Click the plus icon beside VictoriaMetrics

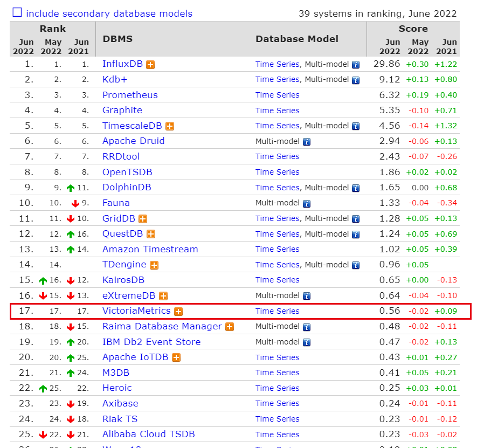click(x=178, y=312)
